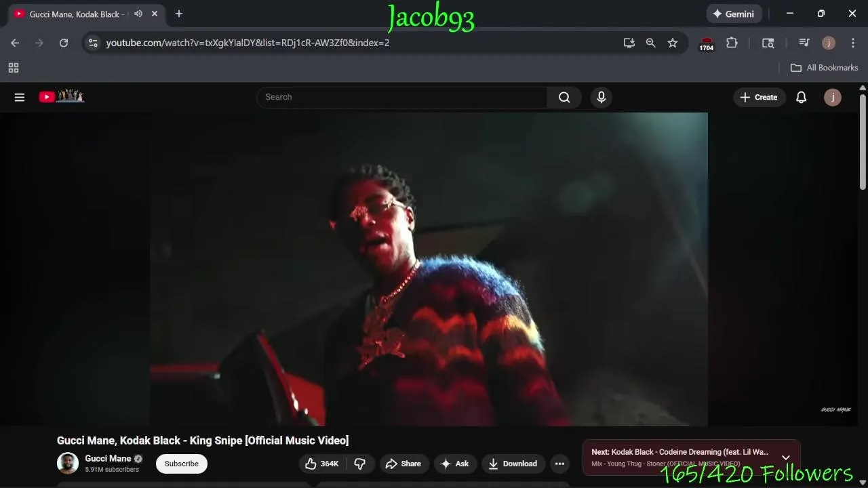This screenshot has width=868, height=488.
Task: Open the media controls icon in toolbar
Action: (804, 43)
